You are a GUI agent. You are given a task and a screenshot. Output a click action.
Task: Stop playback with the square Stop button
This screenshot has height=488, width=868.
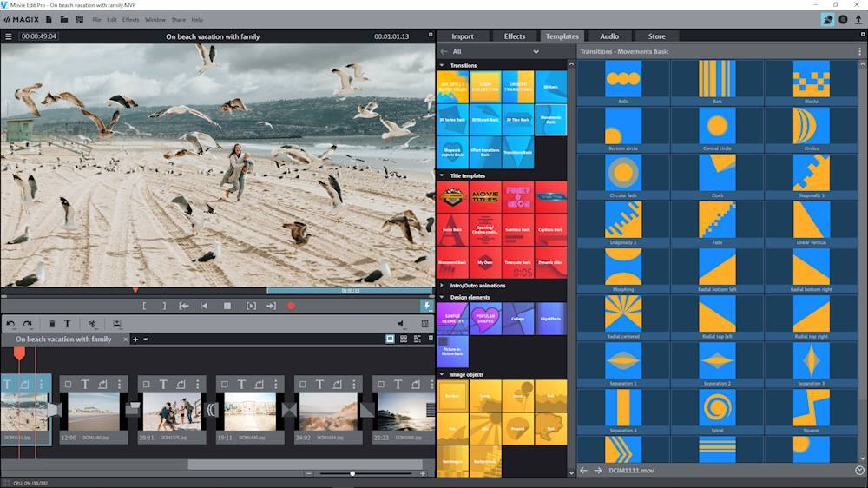tap(227, 306)
